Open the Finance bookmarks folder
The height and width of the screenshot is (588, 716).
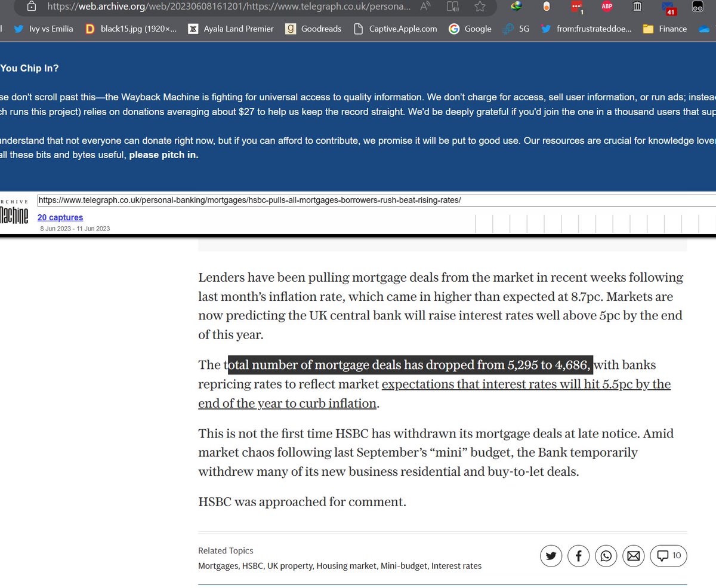click(x=664, y=28)
